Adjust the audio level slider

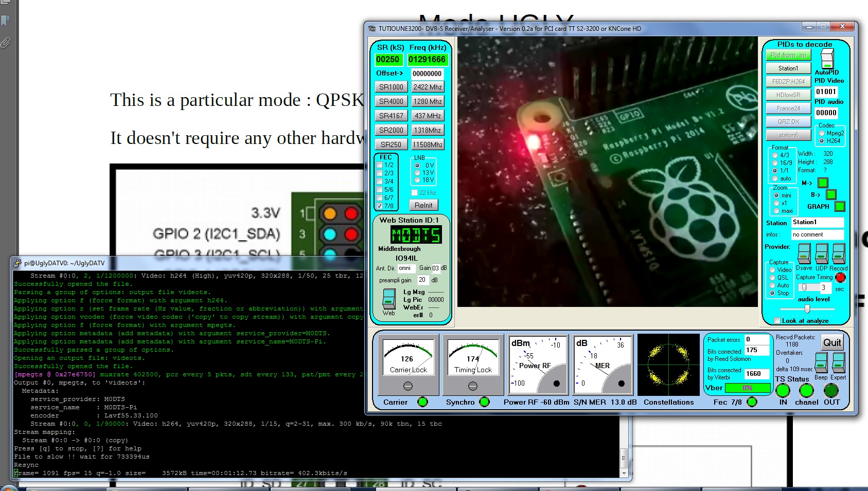807,308
